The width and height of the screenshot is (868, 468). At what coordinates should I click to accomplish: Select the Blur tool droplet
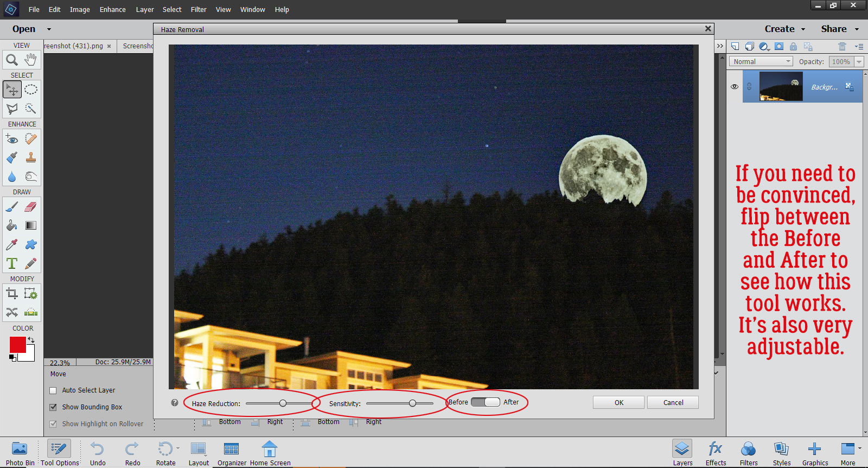pyautogui.click(x=12, y=177)
